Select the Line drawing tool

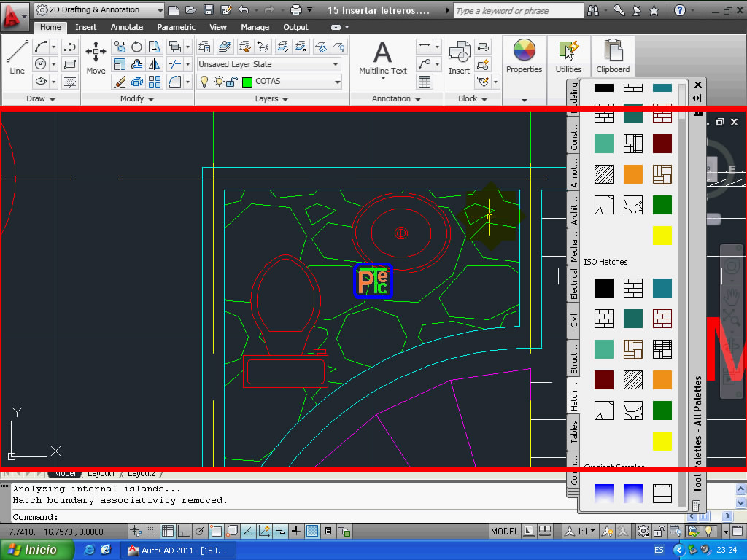18,57
